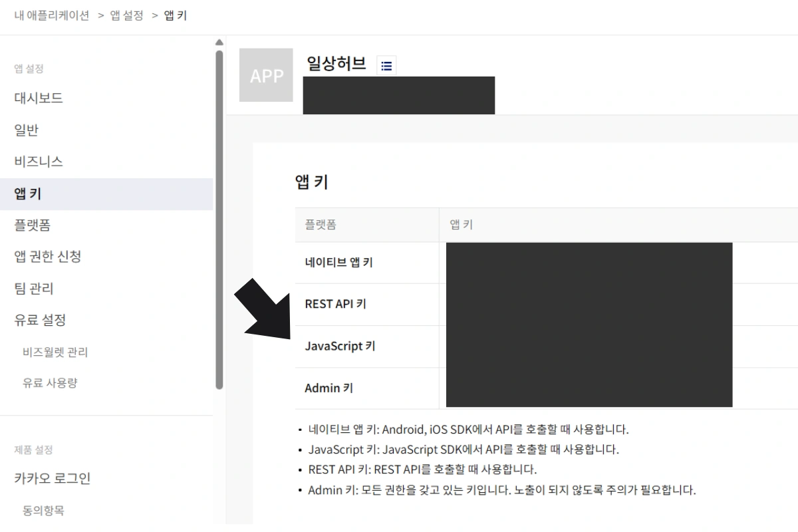Expand 유료 설정 section
Screen dimensions: 798x532
click(41, 320)
